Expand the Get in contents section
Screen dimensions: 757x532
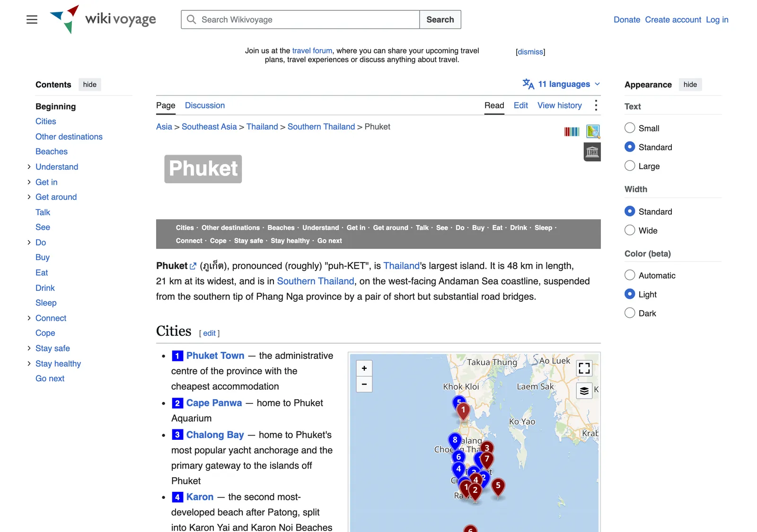coord(29,182)
